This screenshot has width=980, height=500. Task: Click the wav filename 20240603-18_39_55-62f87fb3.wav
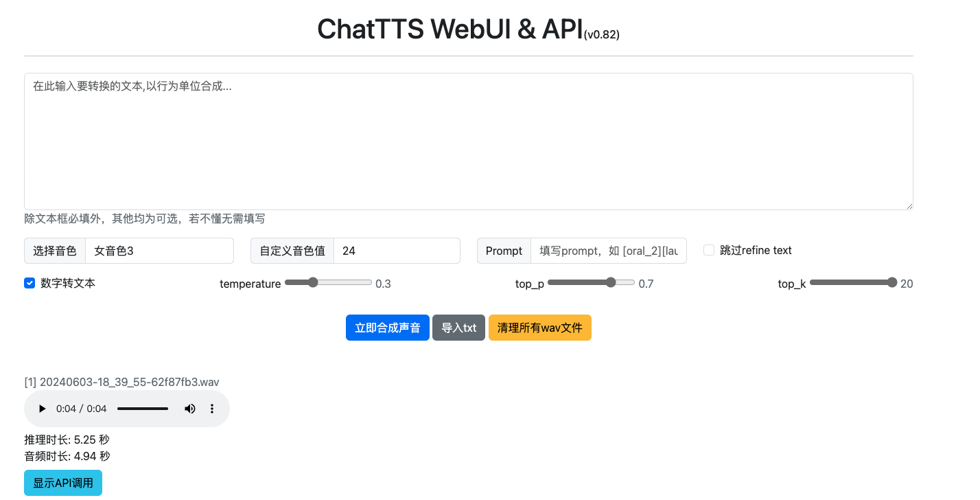click(130, 382)
